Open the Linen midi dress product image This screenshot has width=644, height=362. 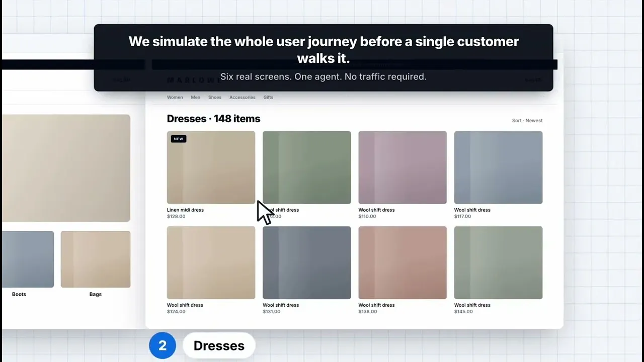click(211, 167)
